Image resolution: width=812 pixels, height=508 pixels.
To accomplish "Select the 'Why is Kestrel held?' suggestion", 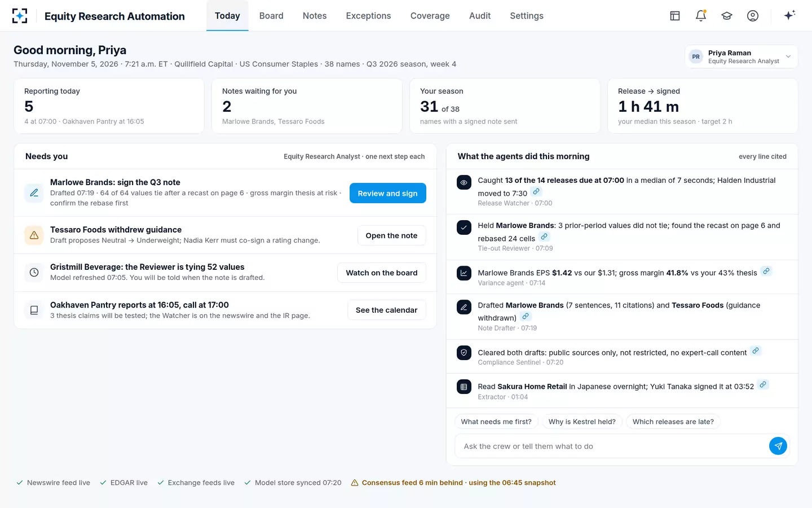I will [582, 422].
